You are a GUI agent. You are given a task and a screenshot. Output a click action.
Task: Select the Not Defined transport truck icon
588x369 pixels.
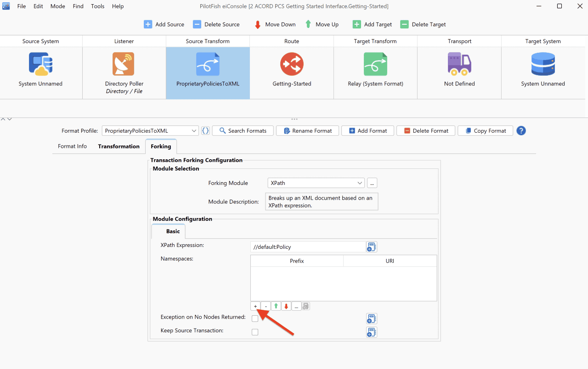pos(459,64)
